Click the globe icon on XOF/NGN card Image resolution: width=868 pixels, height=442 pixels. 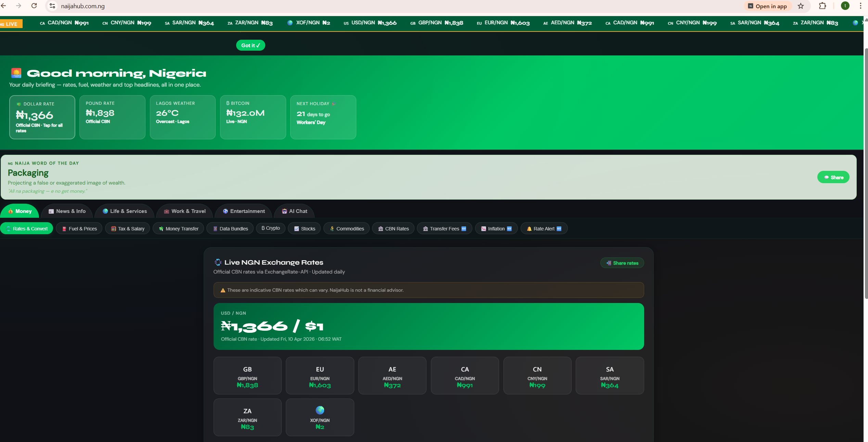[320, 410]
